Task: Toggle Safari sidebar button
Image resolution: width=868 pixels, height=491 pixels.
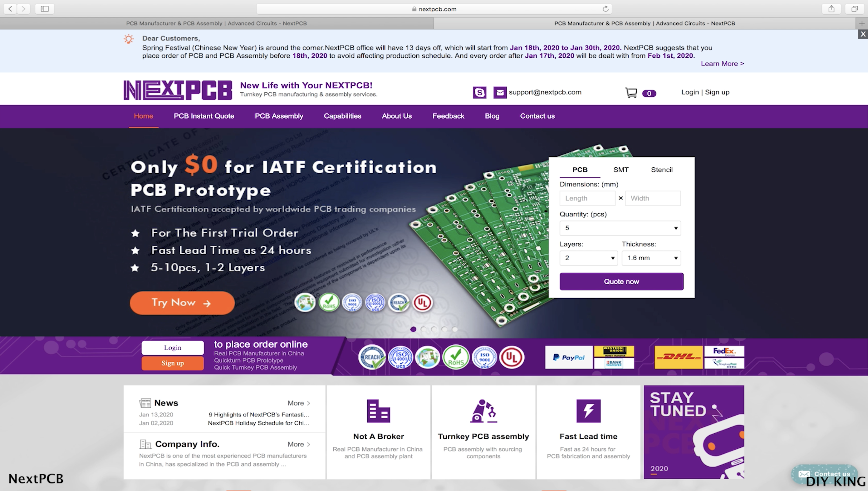Action: (45, 9)
